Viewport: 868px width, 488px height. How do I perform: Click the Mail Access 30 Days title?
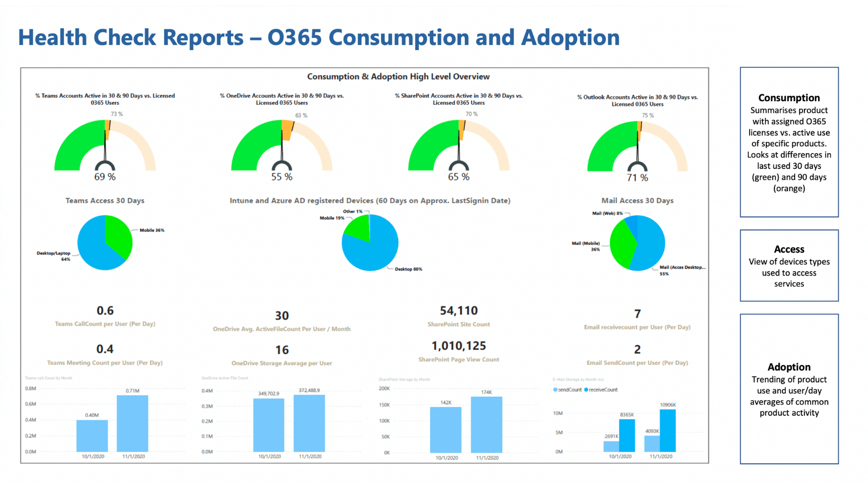(x=637, y=201)
